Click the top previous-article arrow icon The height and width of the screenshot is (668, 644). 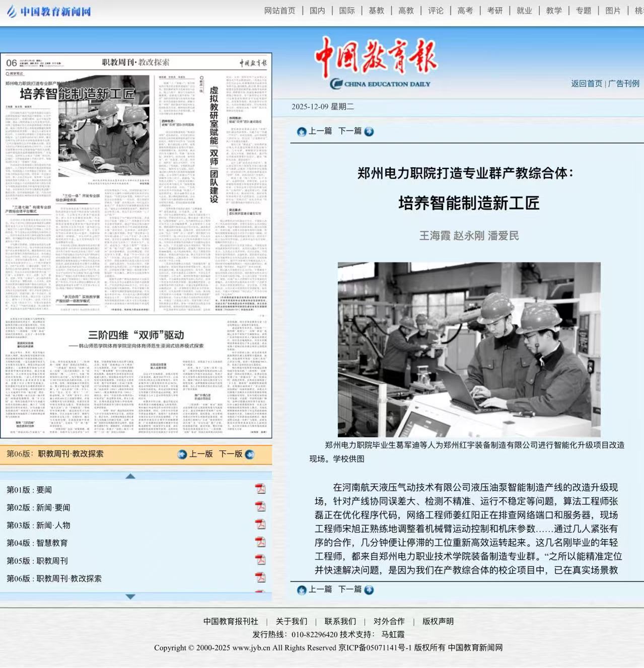302,131
